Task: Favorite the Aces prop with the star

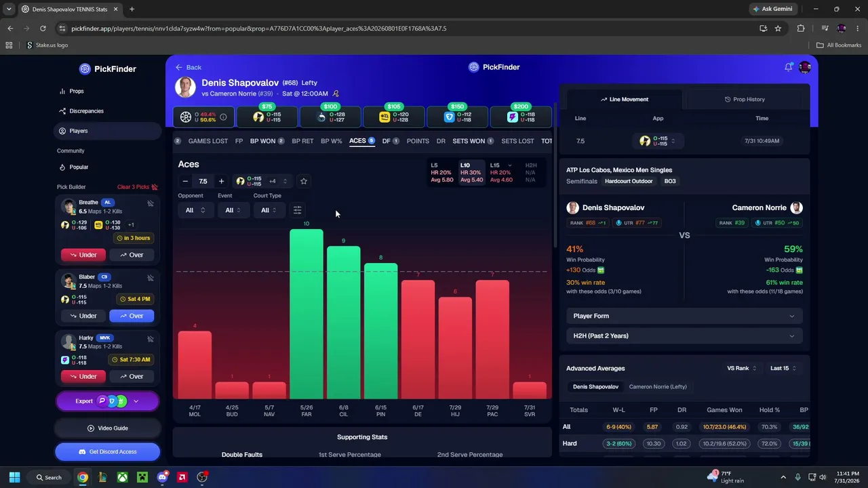Action: point(304,181)
